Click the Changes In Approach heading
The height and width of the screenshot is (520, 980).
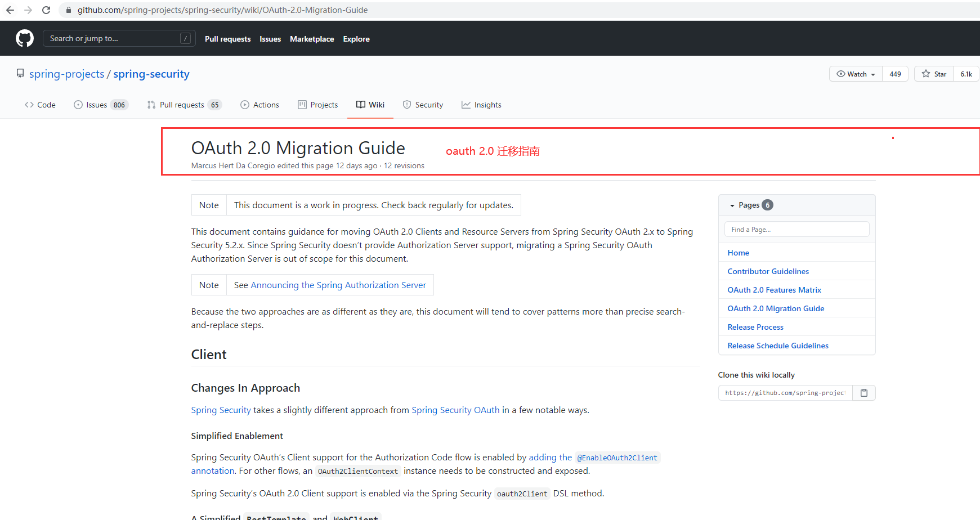245,388
